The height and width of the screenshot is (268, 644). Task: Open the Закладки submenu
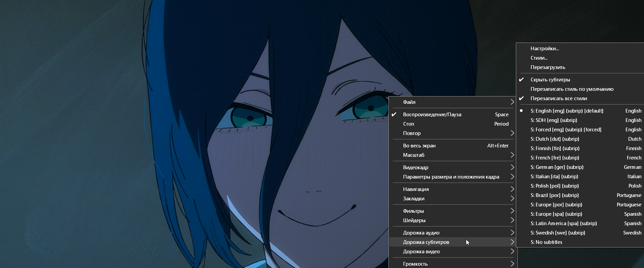tap(453, 199)
